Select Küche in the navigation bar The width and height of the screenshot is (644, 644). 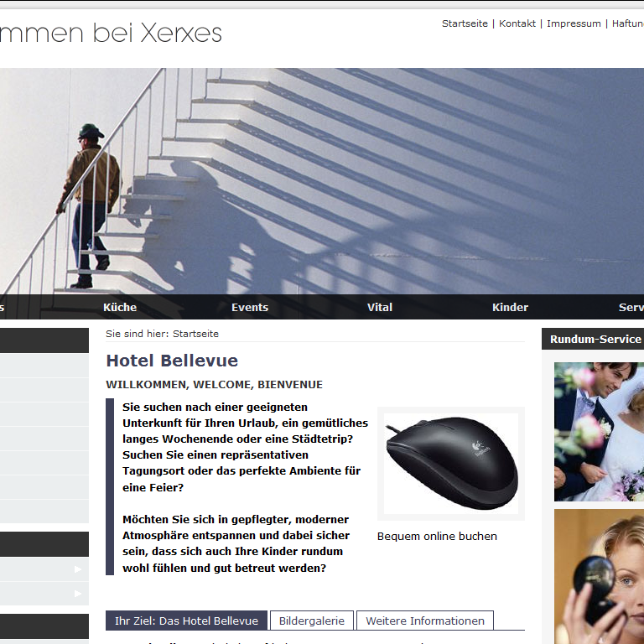(120, 307)
